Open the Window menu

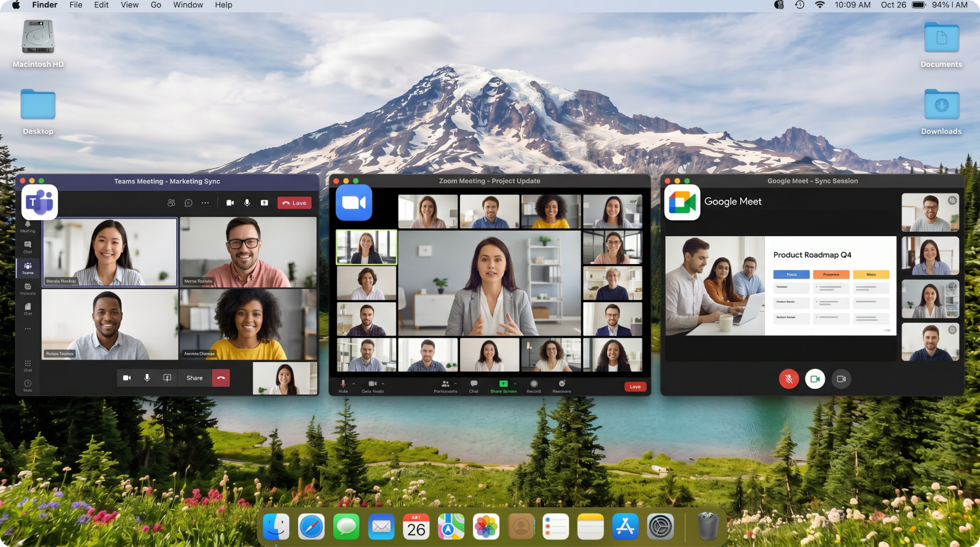(188, 5)
